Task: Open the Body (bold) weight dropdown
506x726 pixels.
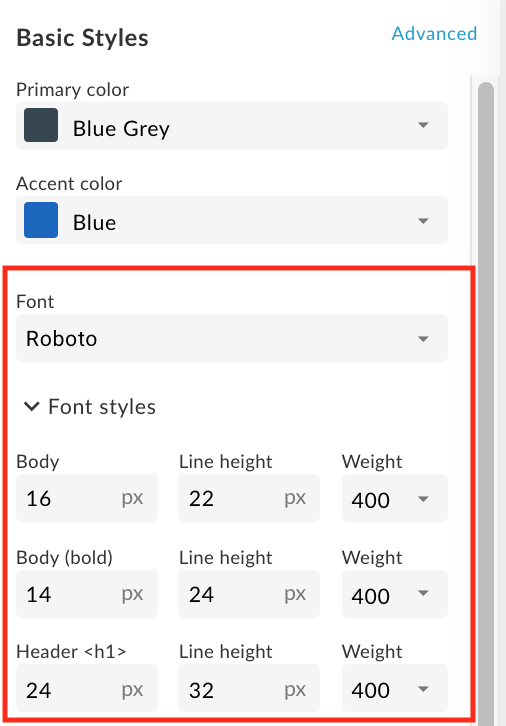Action: [395, 594]
